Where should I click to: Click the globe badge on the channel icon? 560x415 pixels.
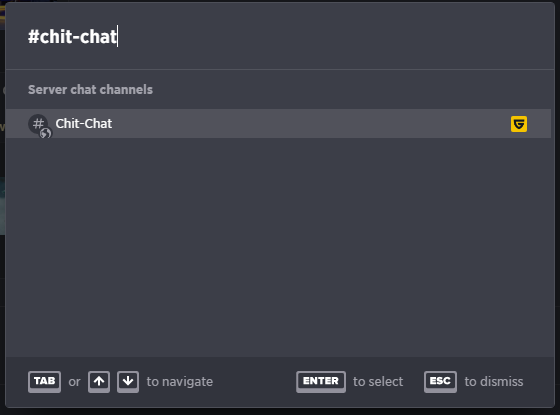pos(45,134)
